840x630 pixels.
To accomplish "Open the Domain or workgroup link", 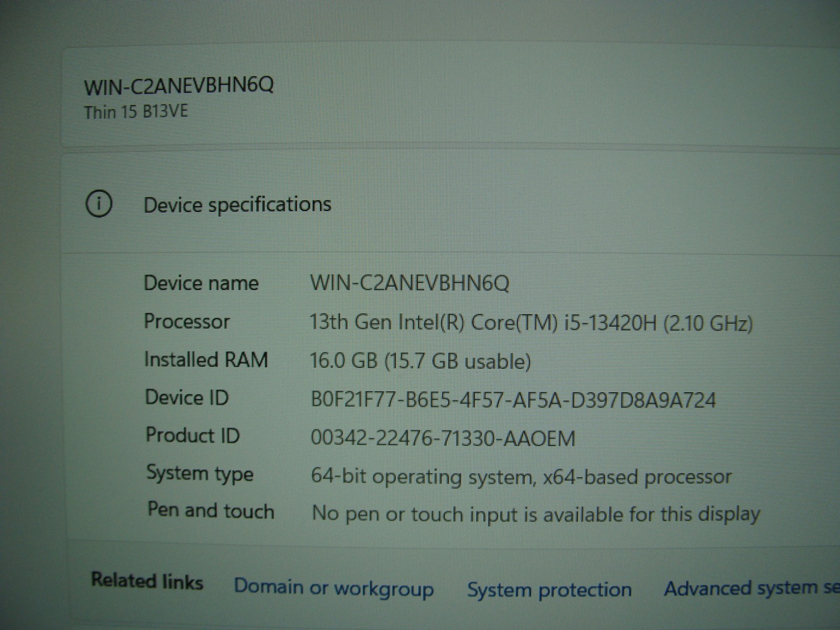I will [x=334, y=588].
